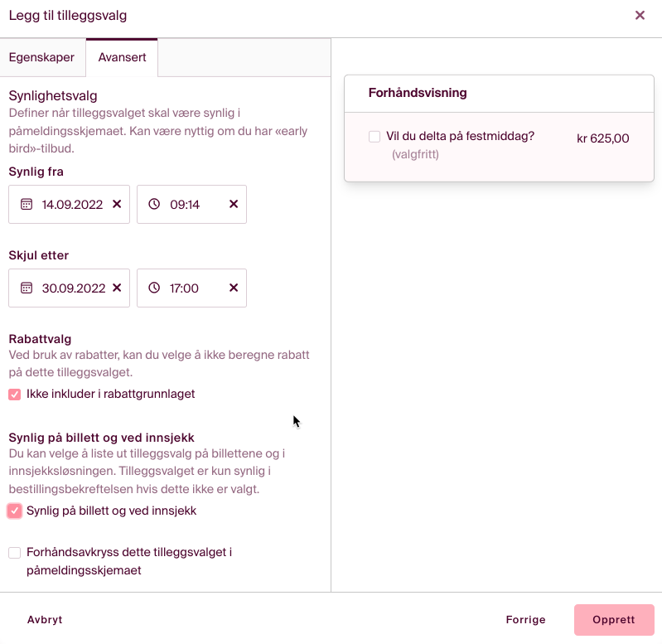Clear the 09:14 time value
Screen dimensions: 662x644
pos(234,205)
